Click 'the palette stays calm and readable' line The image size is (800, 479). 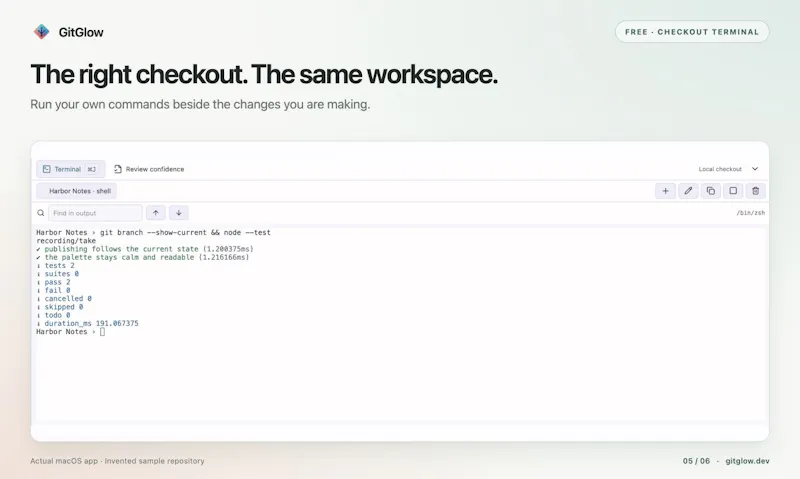[x=143, y=257]
